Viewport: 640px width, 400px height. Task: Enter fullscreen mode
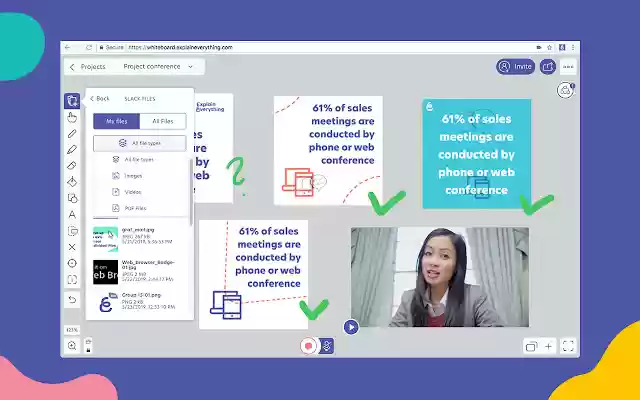click(568, 346)
